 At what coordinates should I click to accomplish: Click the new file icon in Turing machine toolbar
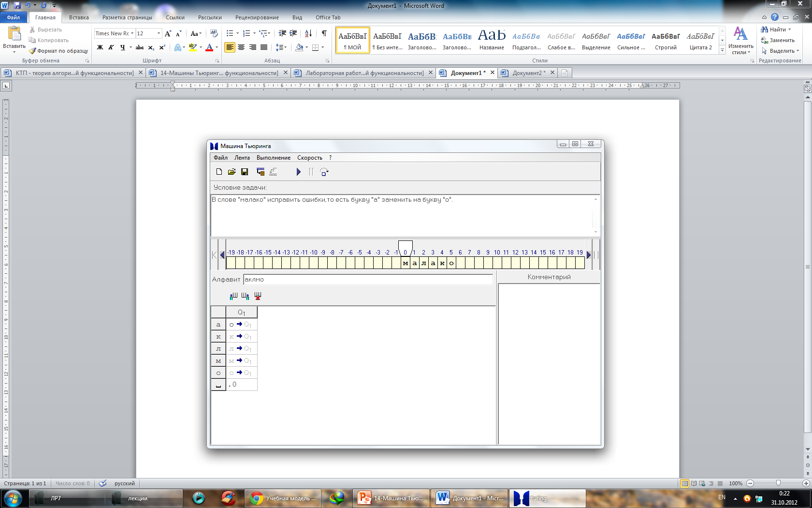[x=219, y=172]
